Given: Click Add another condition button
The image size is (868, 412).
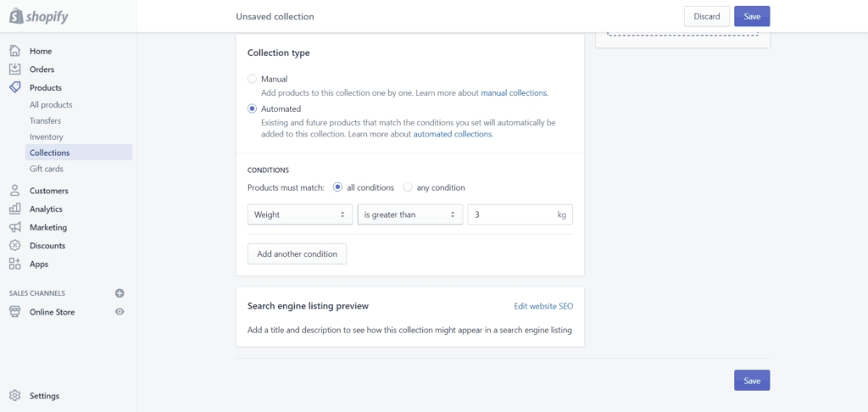Looking at the screenshot, I should click(297, 253).
